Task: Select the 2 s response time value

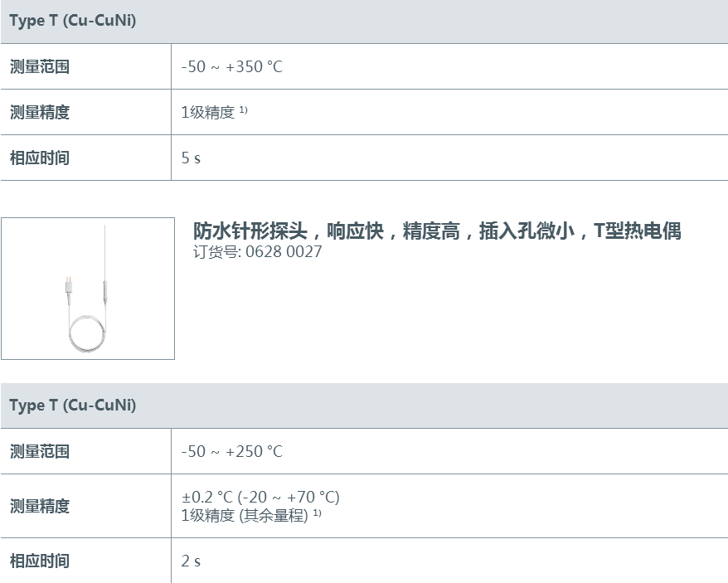Action: click(x=191, y=561)
